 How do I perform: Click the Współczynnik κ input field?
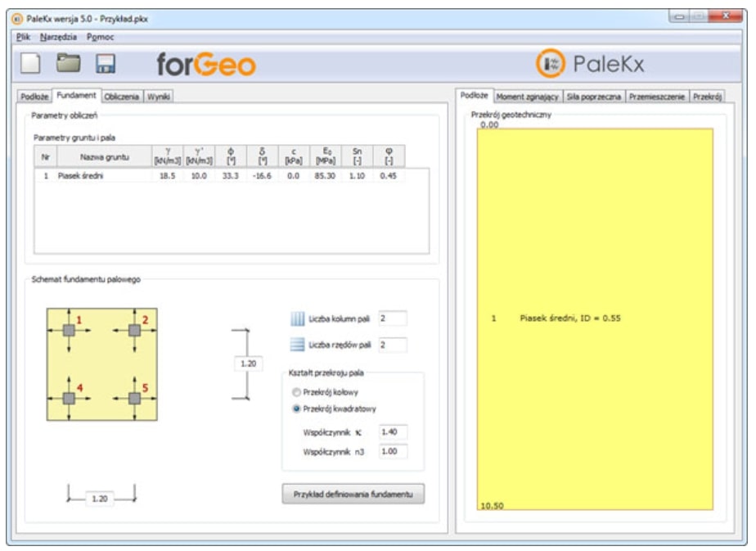(393, 431)
